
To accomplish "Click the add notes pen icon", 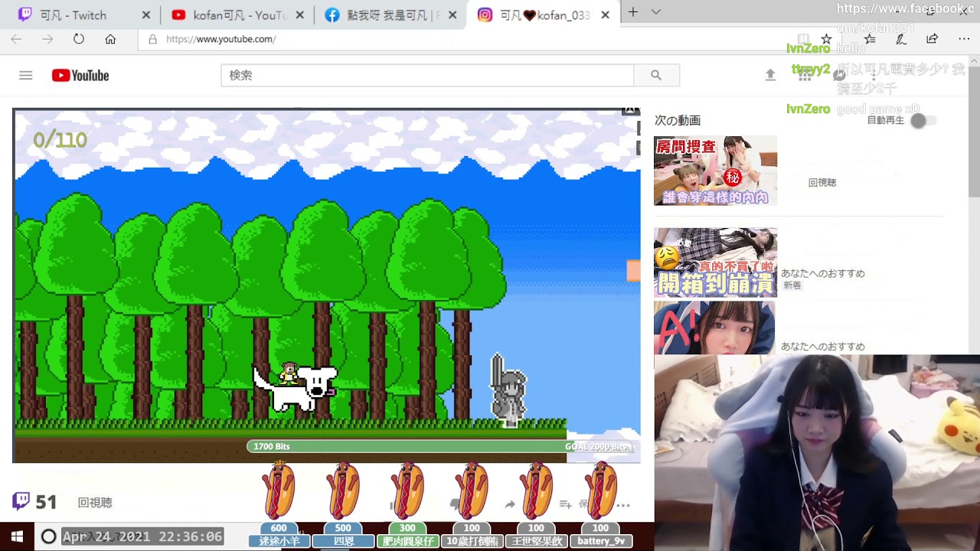I will point(901,39).
